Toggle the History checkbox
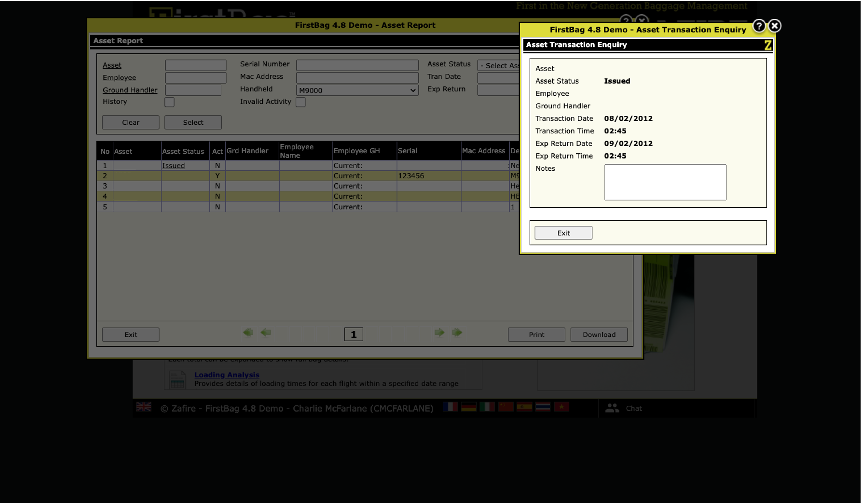861x504 pixels. coord(170,102)
